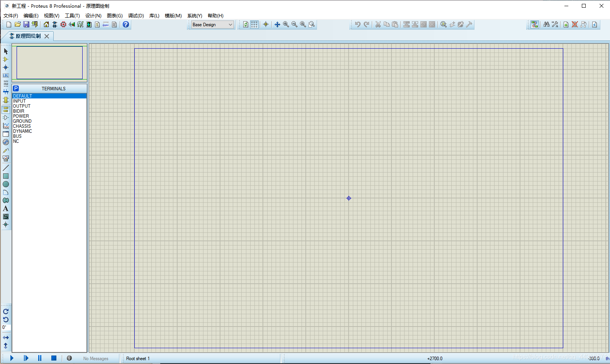Image resolution: width=610 pixels, height=364 pixels.
Task: Select the 2D Graphics Box tool
Action: pyautogui.click(x=6, y=176)
